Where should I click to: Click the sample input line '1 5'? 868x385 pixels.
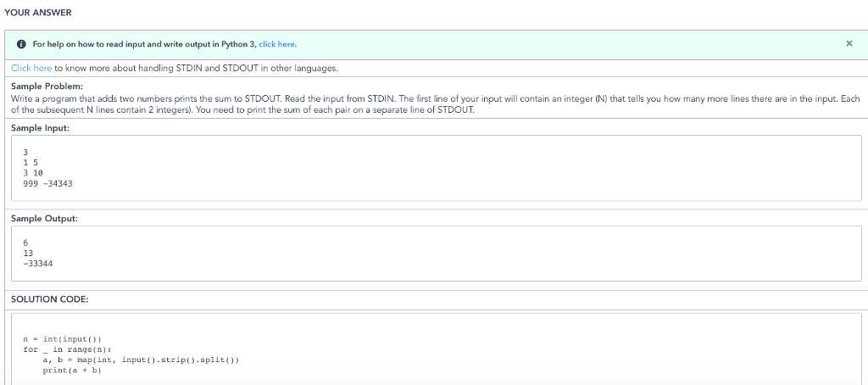31,162
